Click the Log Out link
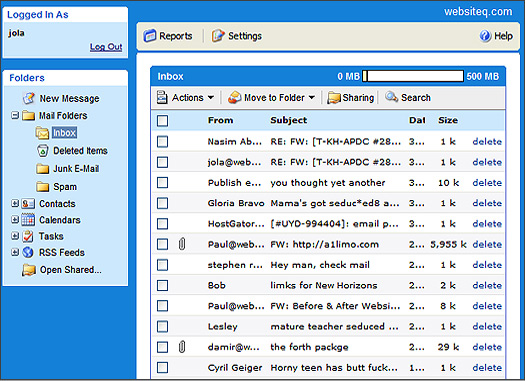This screenshot has height=381, width=525. tap(106, 47)
